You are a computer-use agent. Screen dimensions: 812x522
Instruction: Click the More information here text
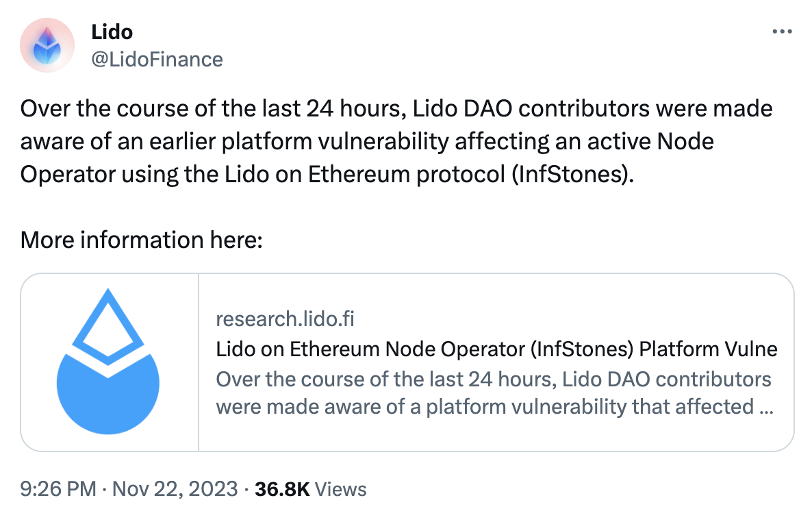click(142, 240)
